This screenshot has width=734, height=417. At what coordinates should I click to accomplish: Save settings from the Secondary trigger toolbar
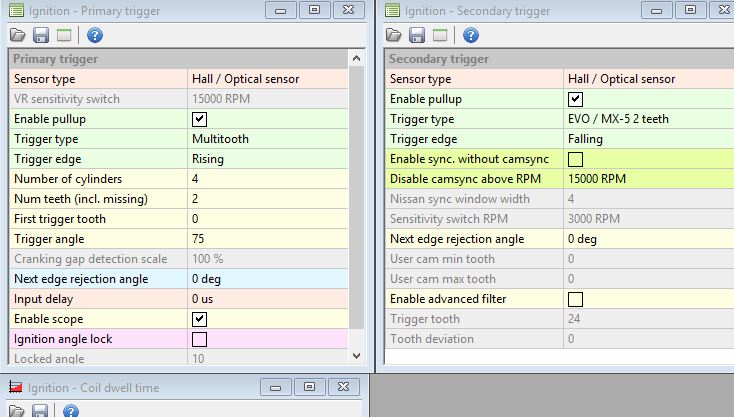[x=417, y=35]
